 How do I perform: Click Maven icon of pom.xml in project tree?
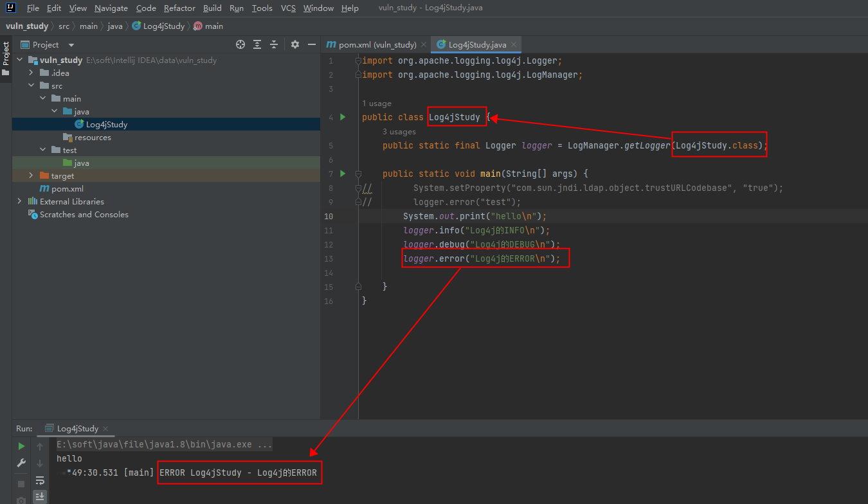point(44,188)
